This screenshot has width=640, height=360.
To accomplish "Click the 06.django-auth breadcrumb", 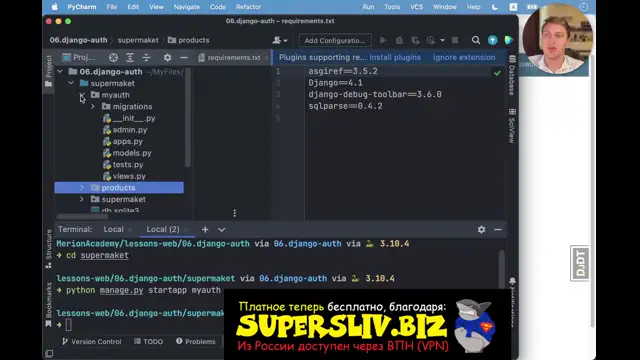I will click(x=78, y=40).
